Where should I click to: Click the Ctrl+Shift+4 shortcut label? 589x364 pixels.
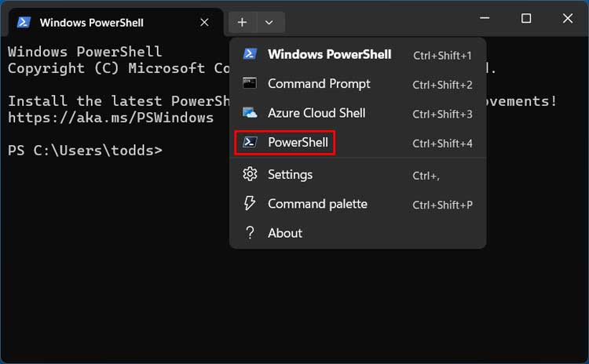442,144
